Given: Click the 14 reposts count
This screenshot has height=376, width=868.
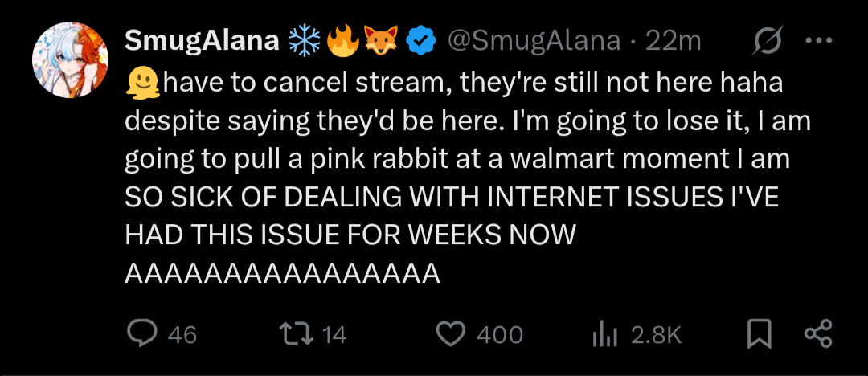Looking at the screenshot, I should [x=334, y=334].
